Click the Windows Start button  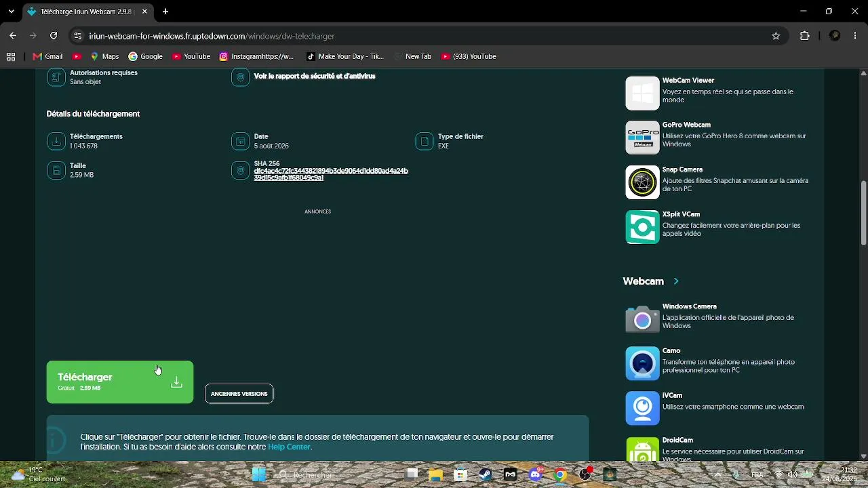(x=259, y=474)
